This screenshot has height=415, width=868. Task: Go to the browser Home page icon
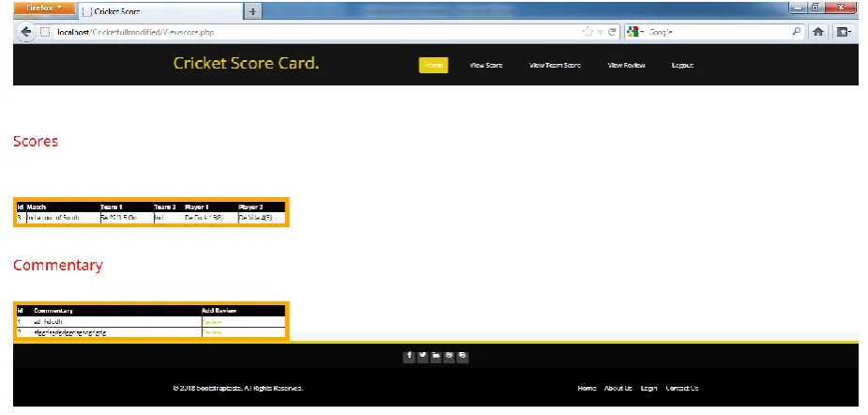(x=818, y=32)
